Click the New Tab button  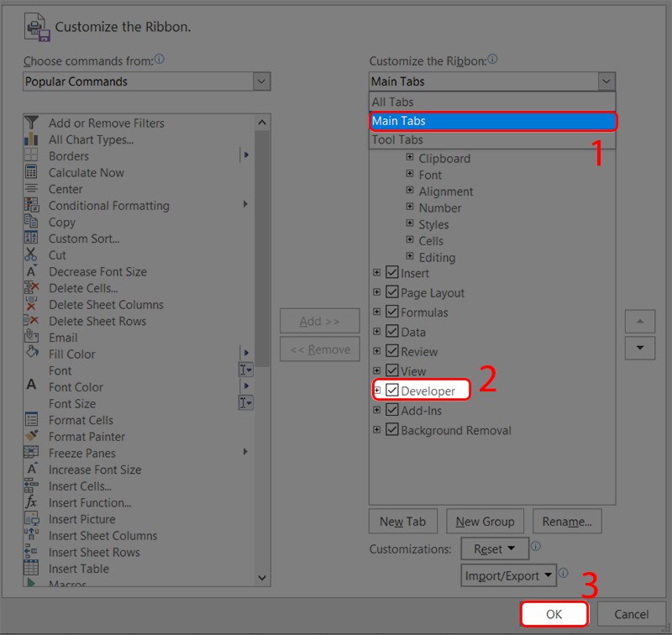403,521
